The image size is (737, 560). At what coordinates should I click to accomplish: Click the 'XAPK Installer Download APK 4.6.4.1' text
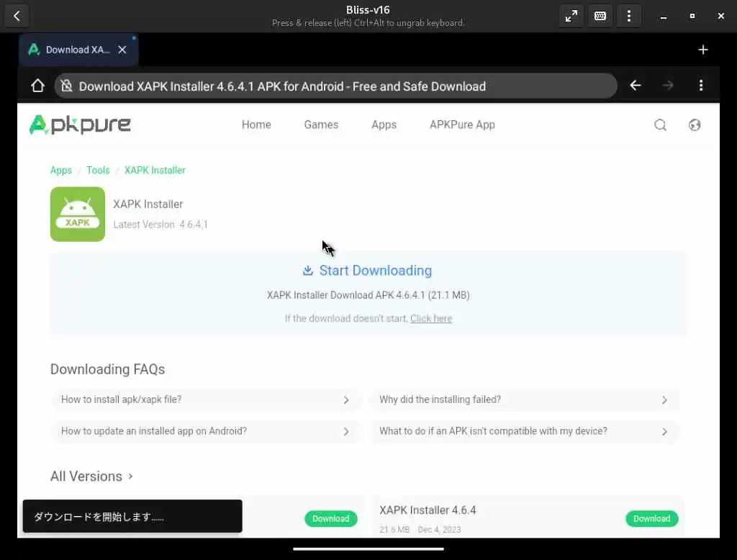coord(368,295)
